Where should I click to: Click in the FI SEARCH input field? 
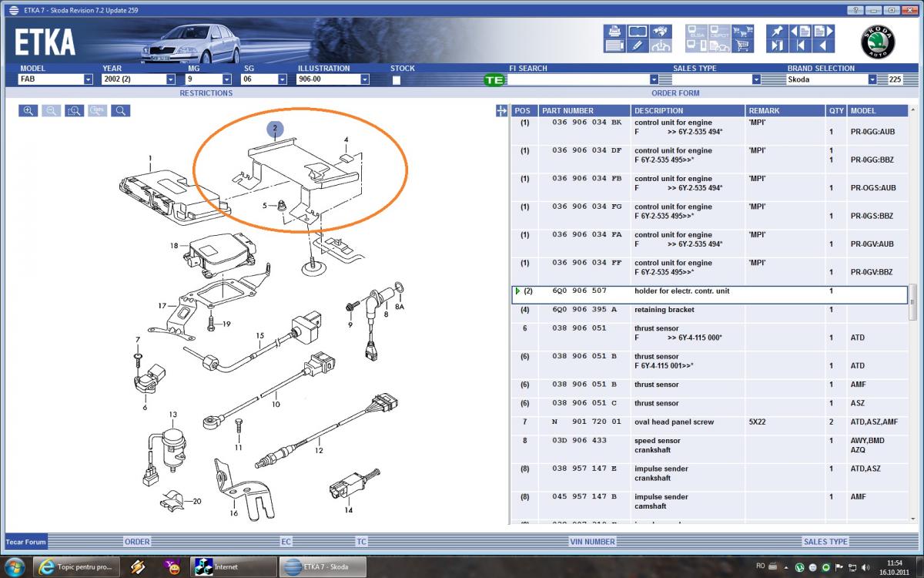coord(577,79)
